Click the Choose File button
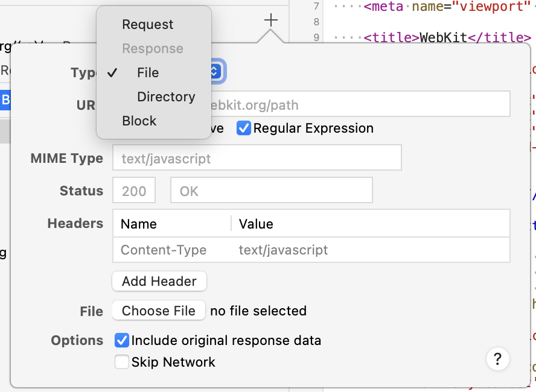536x392 pixels. pyautogui.click(x=159, y=311)
